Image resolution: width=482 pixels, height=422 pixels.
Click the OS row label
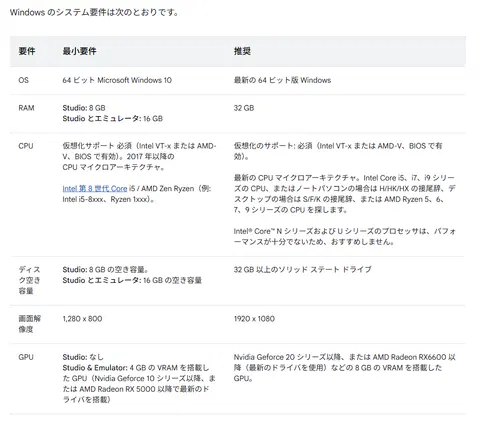(x=23, y=80)
